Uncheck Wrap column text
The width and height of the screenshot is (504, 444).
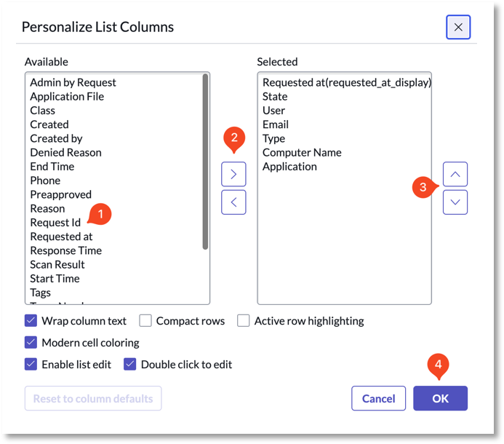31,321
